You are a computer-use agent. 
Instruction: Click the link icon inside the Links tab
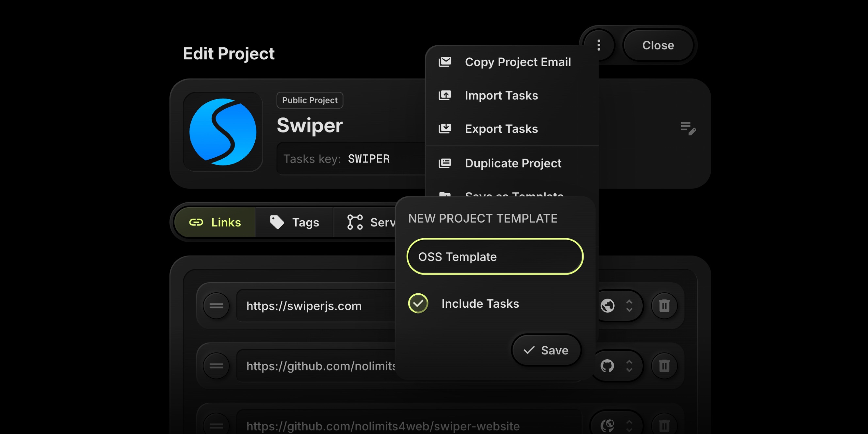(197, 222)
